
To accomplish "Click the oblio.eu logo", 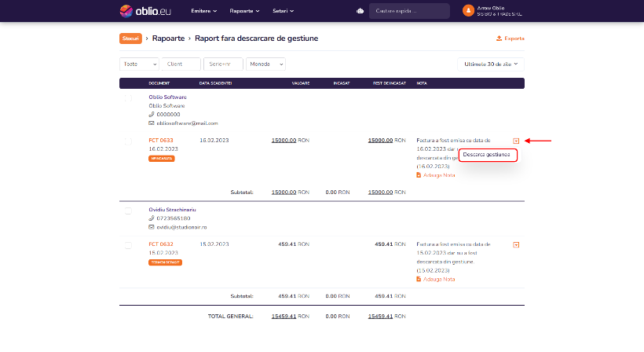I will 145,11.
